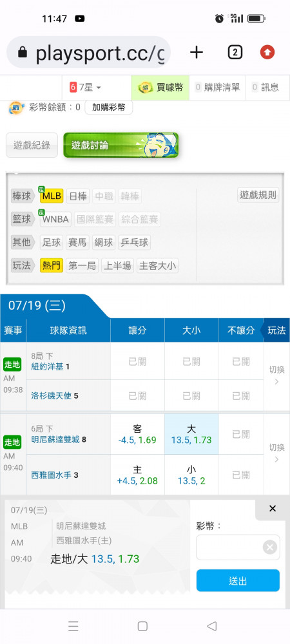Open 遊戲規則 game rules
Image resolution: width=290 pixels, height=644 pixels.
pyautogui.click(x=258, y=195)
